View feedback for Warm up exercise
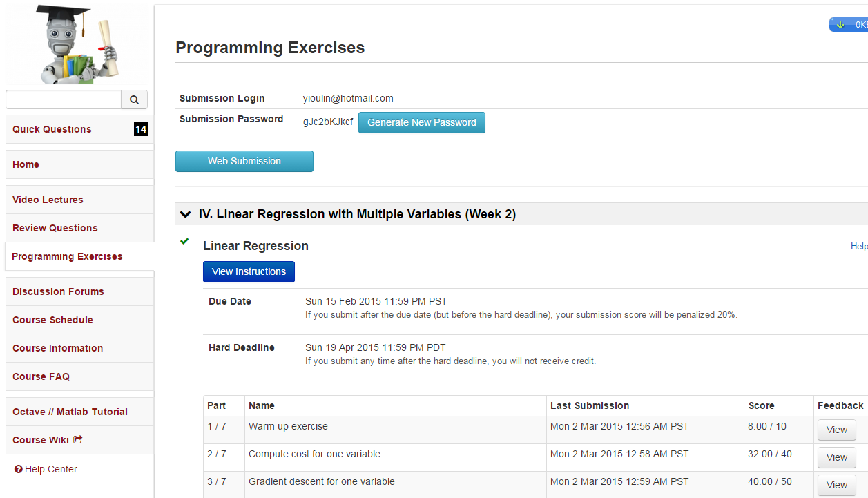This screenshot has width=868, height=498. click(836, 430)
